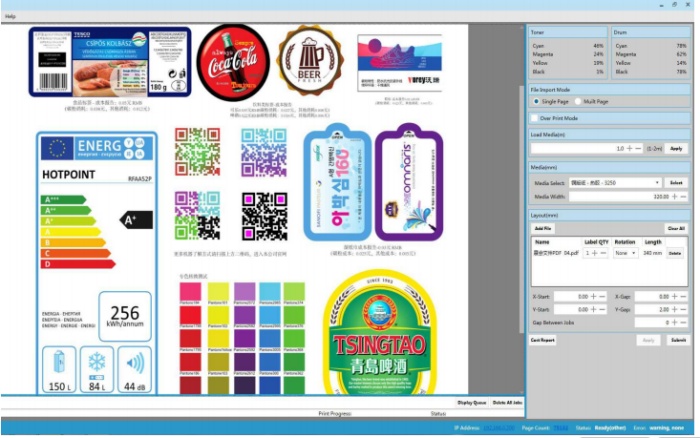The height and width of the screenshot is (438, 700).
Task: Click the Toner Cyan percentage value
Action: point(598,46)
